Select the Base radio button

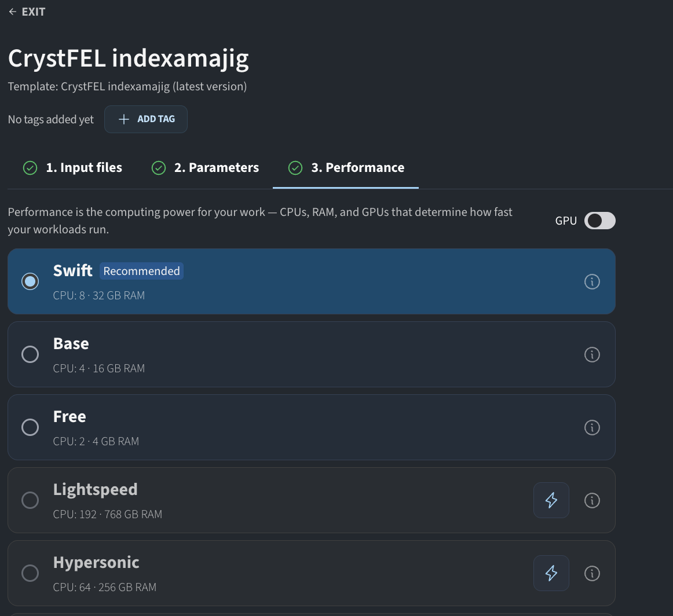click(x=30, y=354)
